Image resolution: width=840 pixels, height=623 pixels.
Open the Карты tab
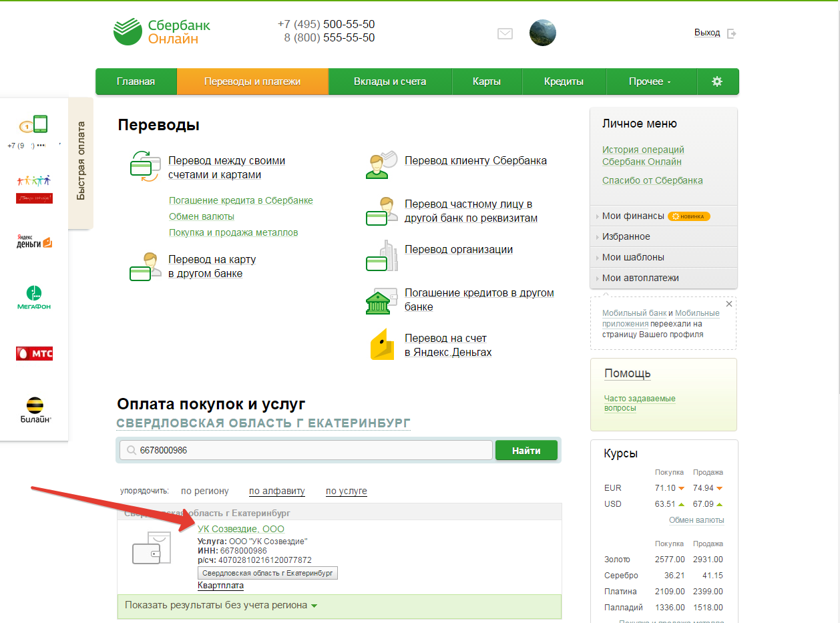487,81
